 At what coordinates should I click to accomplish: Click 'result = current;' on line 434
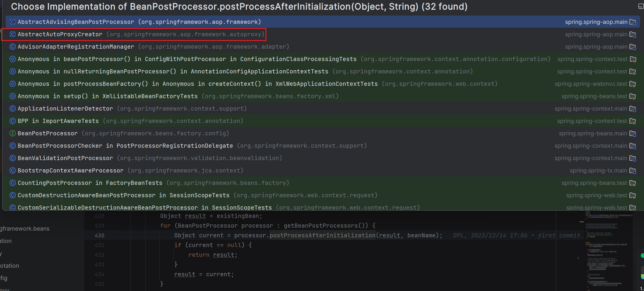[x=204, y=274]
